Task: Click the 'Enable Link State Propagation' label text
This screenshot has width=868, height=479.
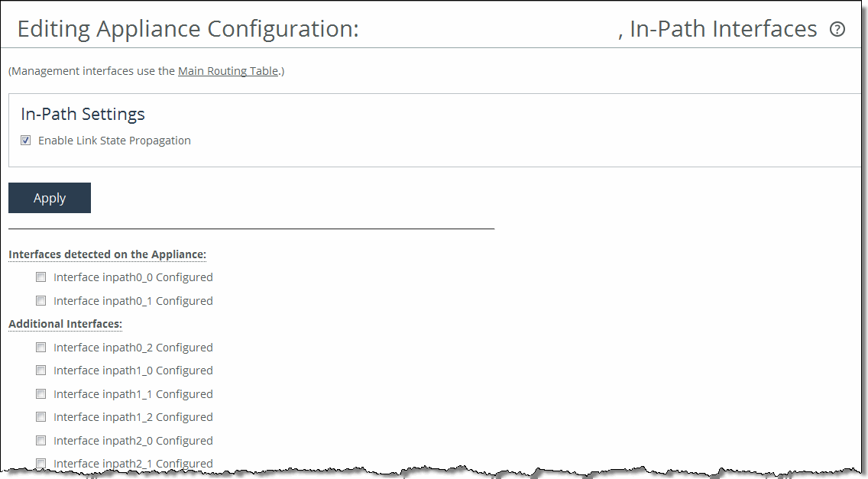Action: [x=114, y=141]
